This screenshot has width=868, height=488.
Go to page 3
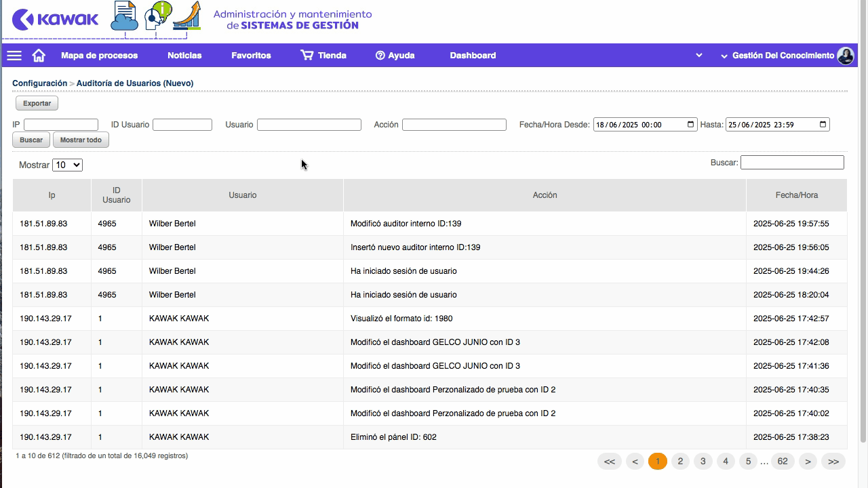point(703,462)
